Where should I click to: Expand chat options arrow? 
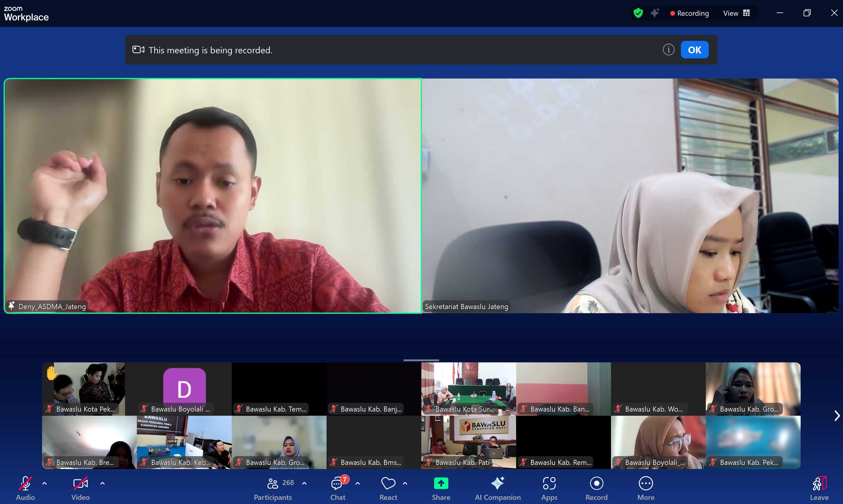(358, 483)
